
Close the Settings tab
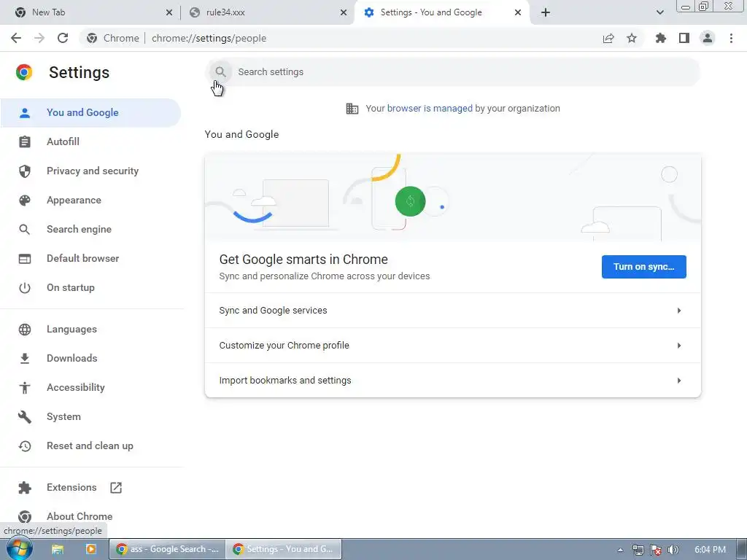coord(518,12)
